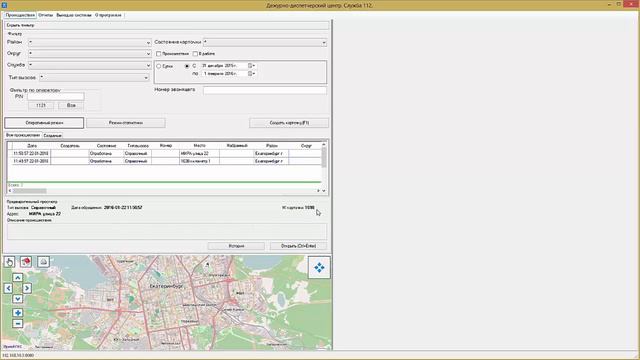Click the four-arrows move icon on map
This screenshot has height=360, width=640.
pyautogui.click(x=319, y=267)
